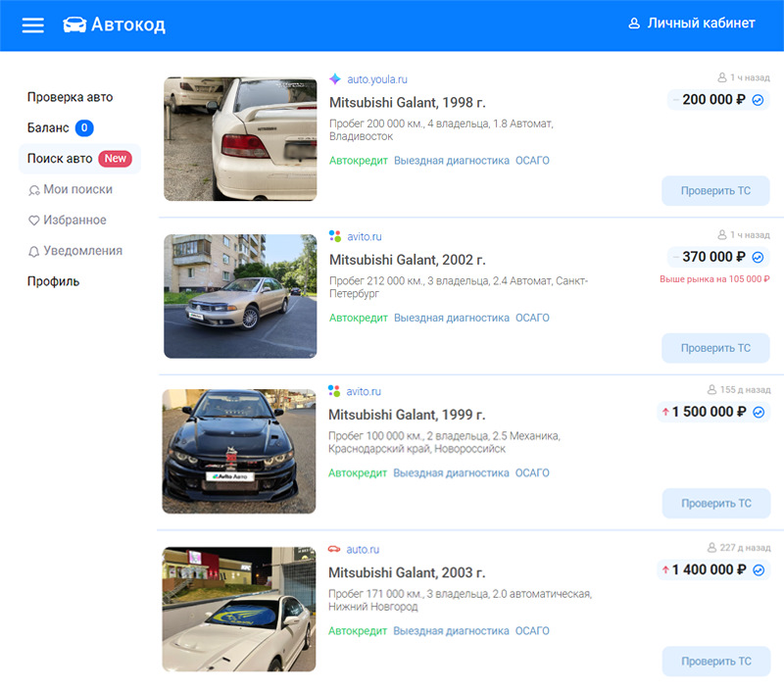Go to Профиль in the sidebar
This screenshot has width=784, height=692.
coord(53,281)
